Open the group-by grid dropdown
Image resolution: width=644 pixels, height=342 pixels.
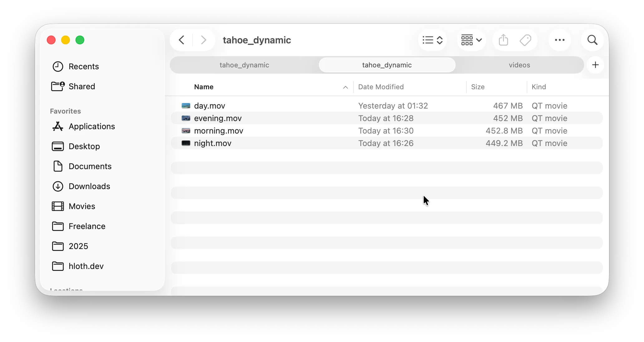[471, 40]
